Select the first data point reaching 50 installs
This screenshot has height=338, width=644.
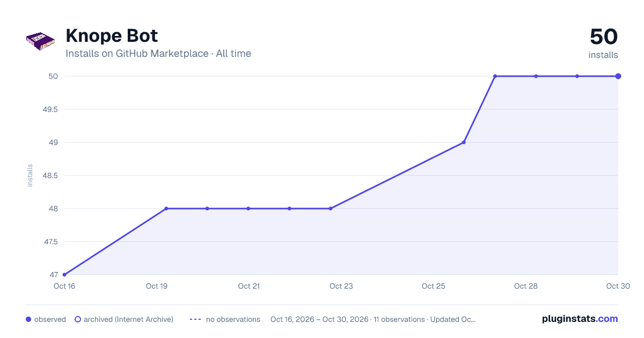pos(495,76)
